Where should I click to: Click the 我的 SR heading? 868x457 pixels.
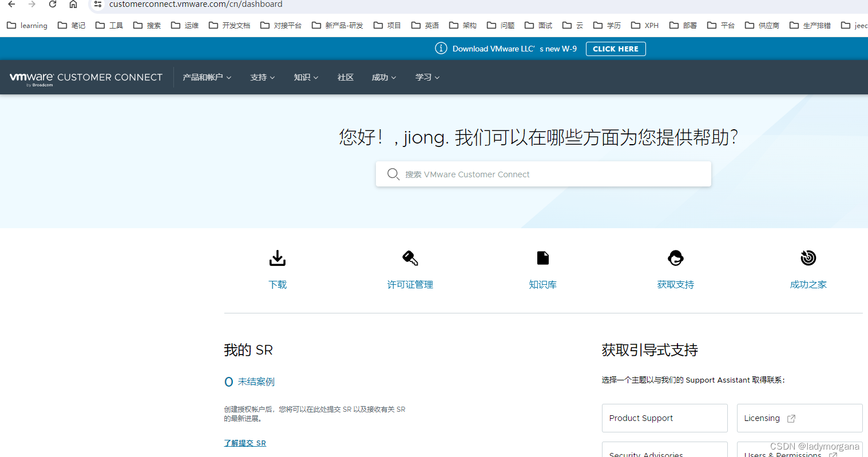click(x=248, y=350)
